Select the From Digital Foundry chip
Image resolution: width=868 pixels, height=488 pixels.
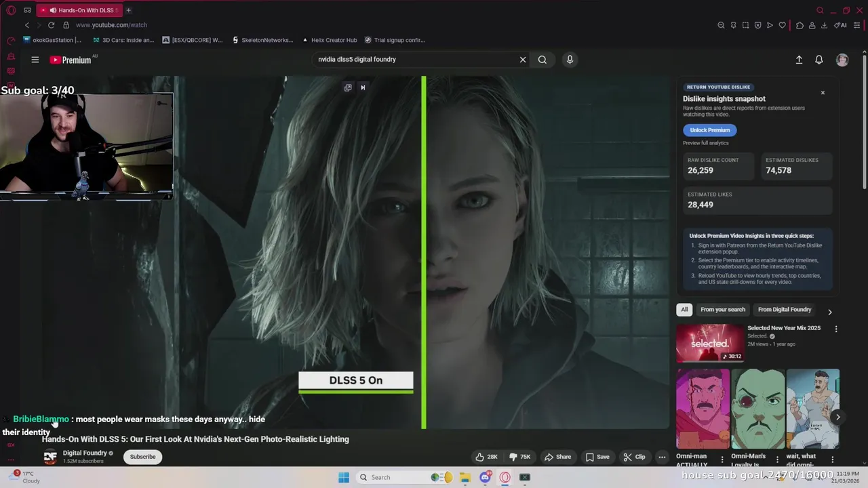[785, 310]
